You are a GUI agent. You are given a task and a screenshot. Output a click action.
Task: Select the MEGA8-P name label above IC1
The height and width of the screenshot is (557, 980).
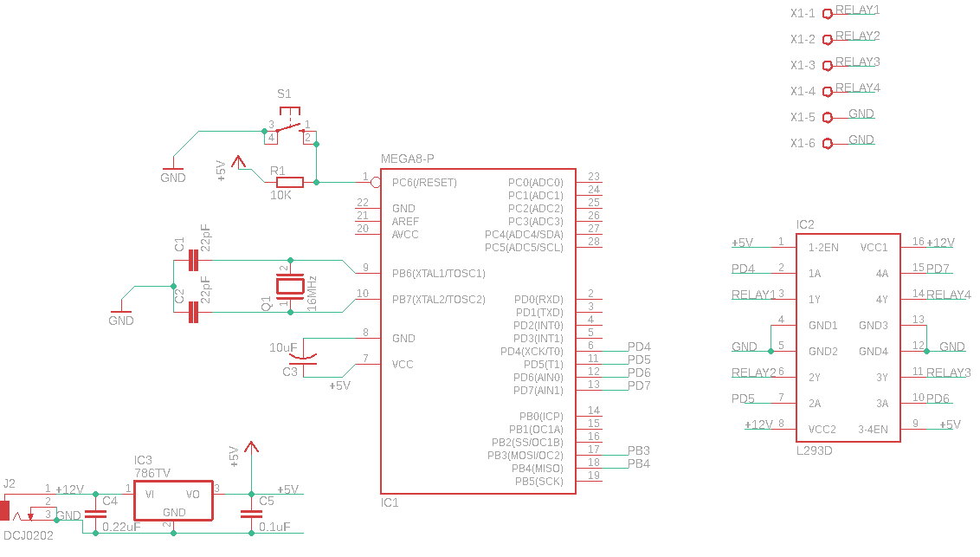(x=408, y=159)
